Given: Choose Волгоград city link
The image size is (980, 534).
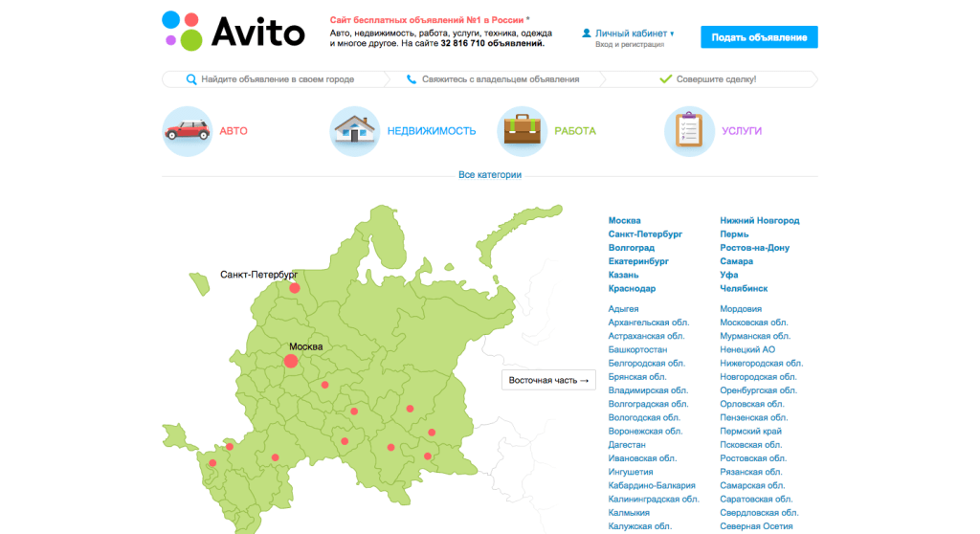Looking at the screenshot, I should click(x=632, y=248).
